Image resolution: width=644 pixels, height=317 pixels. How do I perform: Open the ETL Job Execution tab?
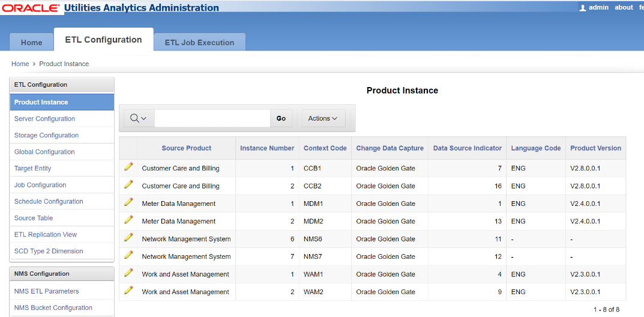(x=200, y=42)
